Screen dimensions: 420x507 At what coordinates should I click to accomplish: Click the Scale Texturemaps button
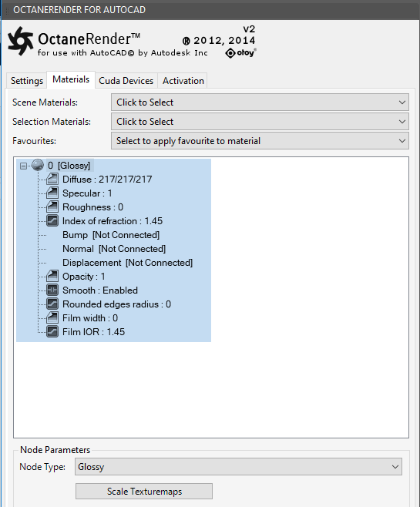144,492
